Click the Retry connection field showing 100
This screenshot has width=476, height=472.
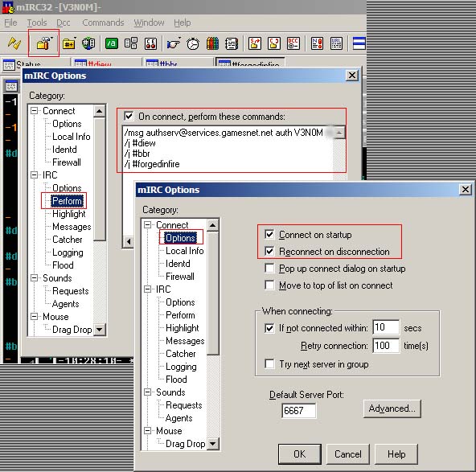coord(386,346)
